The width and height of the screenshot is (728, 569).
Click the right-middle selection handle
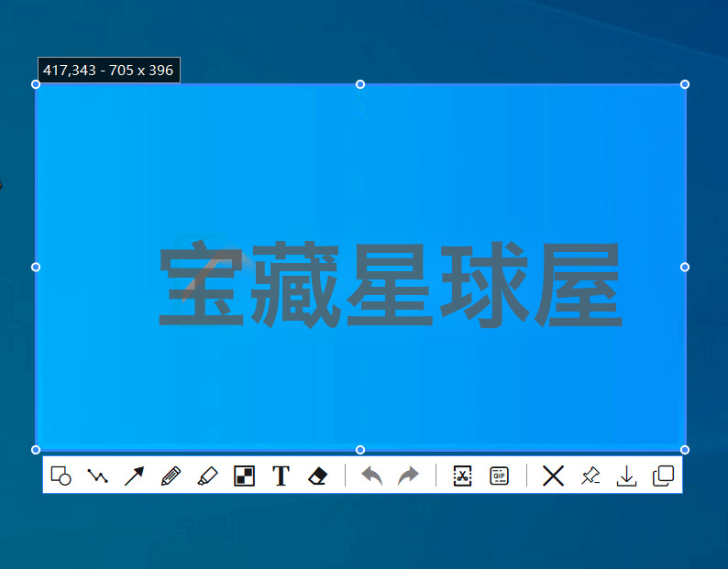click(x=685, y=267)
